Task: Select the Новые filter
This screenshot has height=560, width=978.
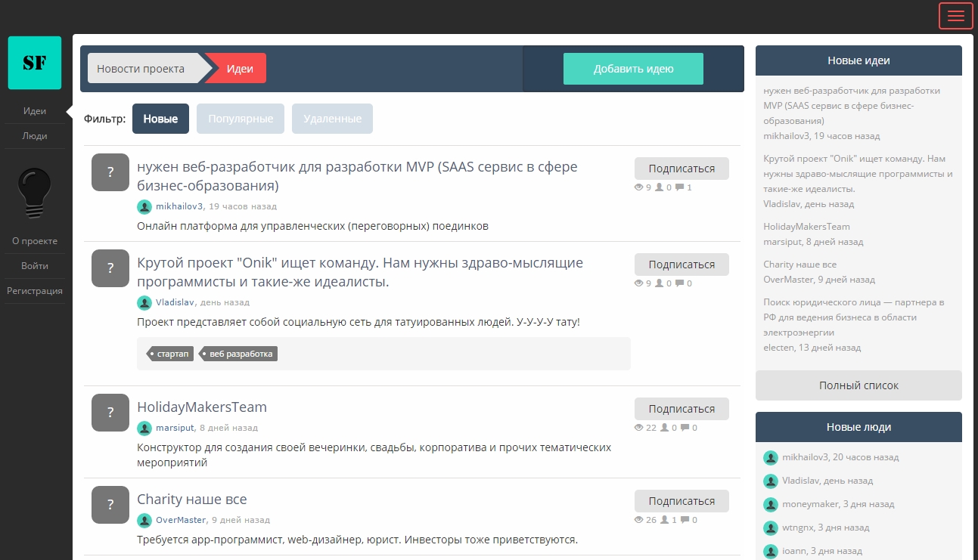Action: coord(160,119)
